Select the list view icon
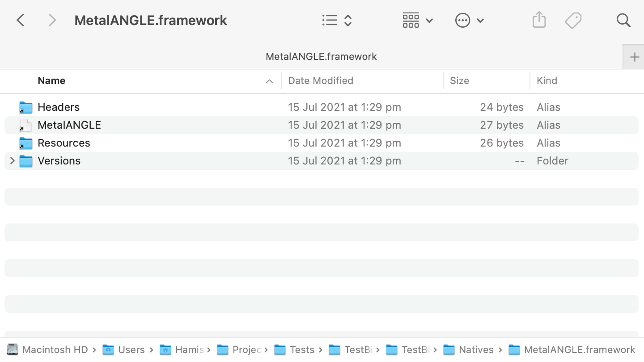This screenshot has width=644, height=362. tap(330, 20)
